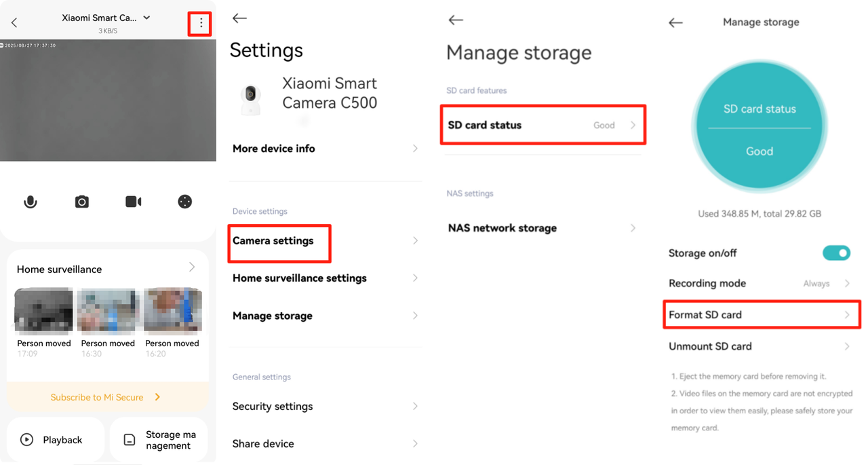Viewport: 868px width, 465px height.
Task: Toggle the Storage on/off switch
Action: [836, 253]
